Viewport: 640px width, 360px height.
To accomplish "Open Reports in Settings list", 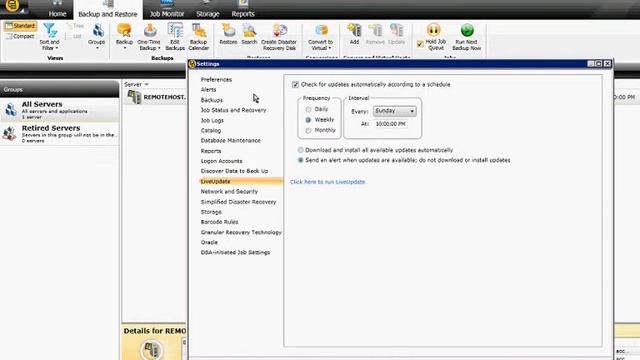I will [x=211, y=151].
